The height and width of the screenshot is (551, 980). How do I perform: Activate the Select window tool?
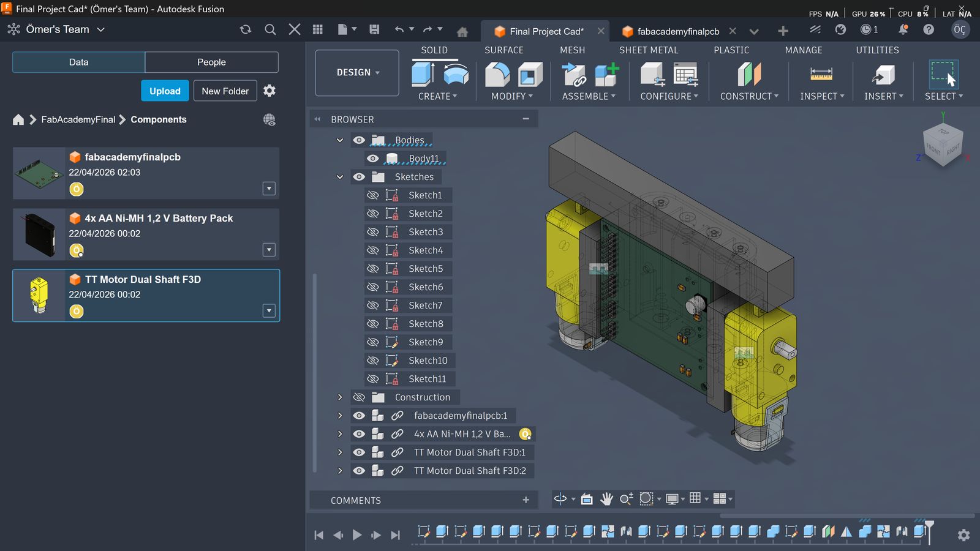coord(943,74)
